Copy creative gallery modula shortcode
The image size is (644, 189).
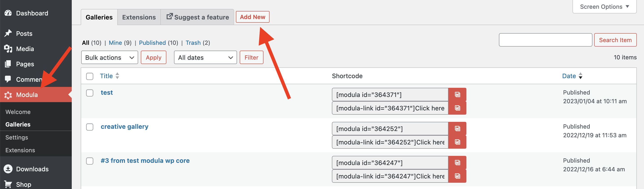457,129
